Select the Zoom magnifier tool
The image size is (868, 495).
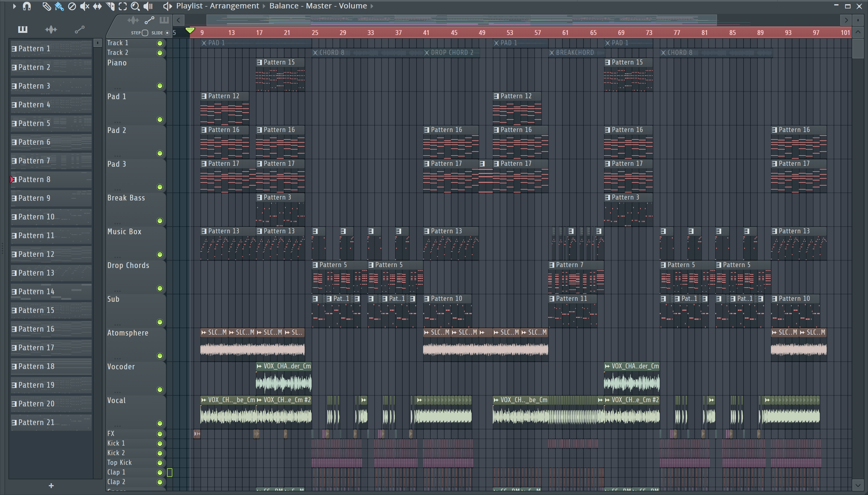[x=135, y=6]
